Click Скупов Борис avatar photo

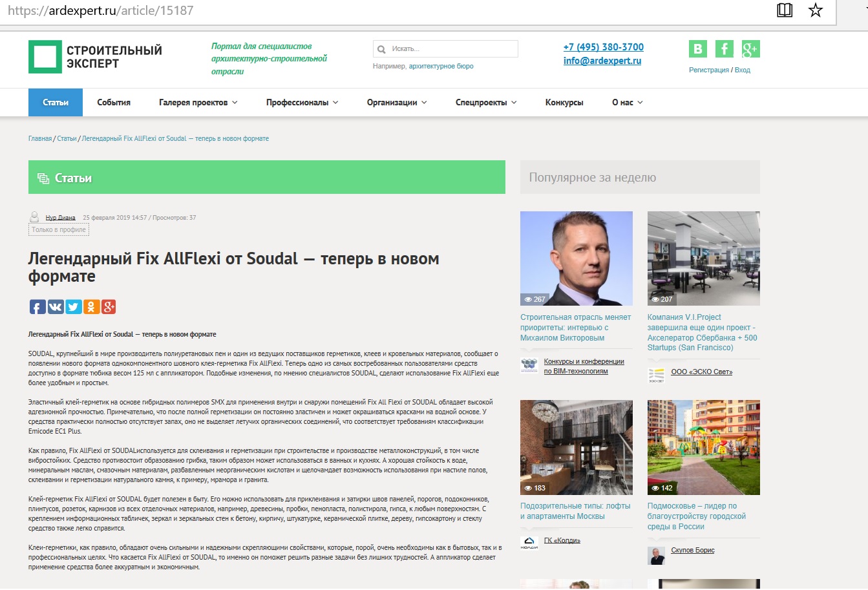pos(656,556)
